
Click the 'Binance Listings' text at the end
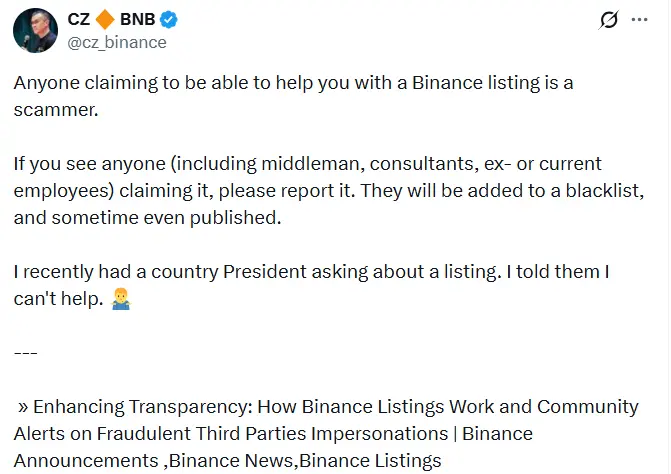pyautogui.click(x=370, y=461)
